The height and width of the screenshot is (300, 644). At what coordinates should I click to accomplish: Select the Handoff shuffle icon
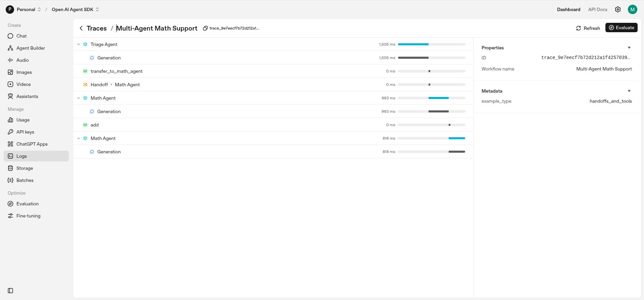pyautogui.click(x=85, y=85)
